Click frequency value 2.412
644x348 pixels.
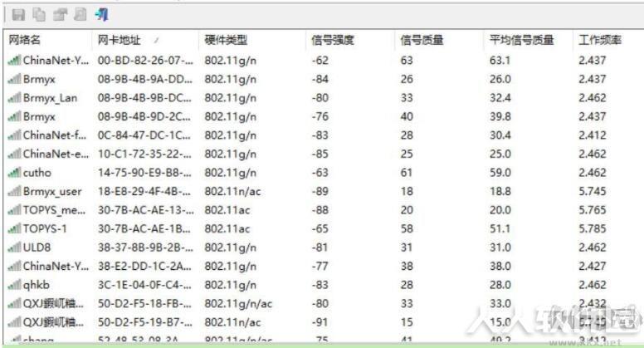pyautogui.click(x=593, y=135)
